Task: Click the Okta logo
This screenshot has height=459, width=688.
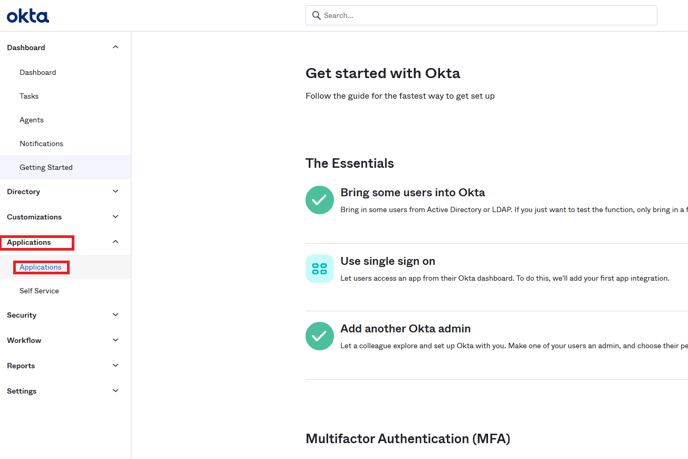Action: click(28, 16)
